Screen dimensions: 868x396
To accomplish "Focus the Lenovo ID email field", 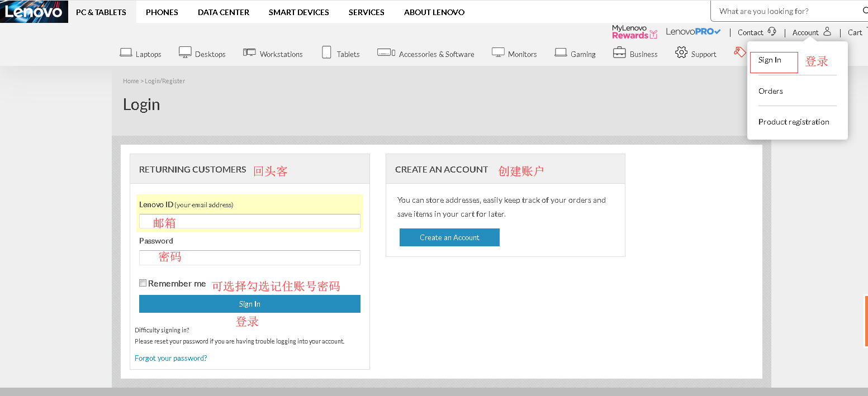I will click(x=249, y=221).
